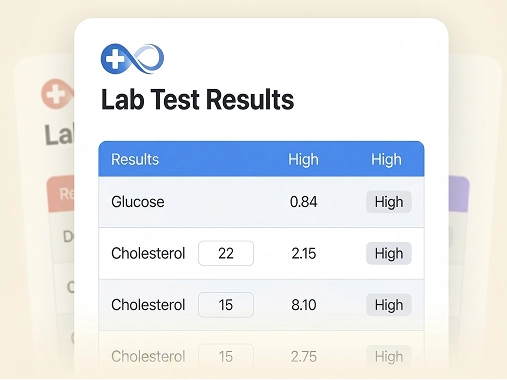Click the red header on left background card
Viewport: 507px width, 380px height.
(61, 193)
